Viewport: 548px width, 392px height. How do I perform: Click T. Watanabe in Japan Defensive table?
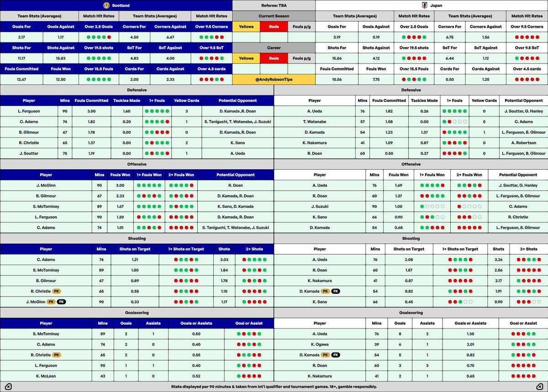[315, 121]
